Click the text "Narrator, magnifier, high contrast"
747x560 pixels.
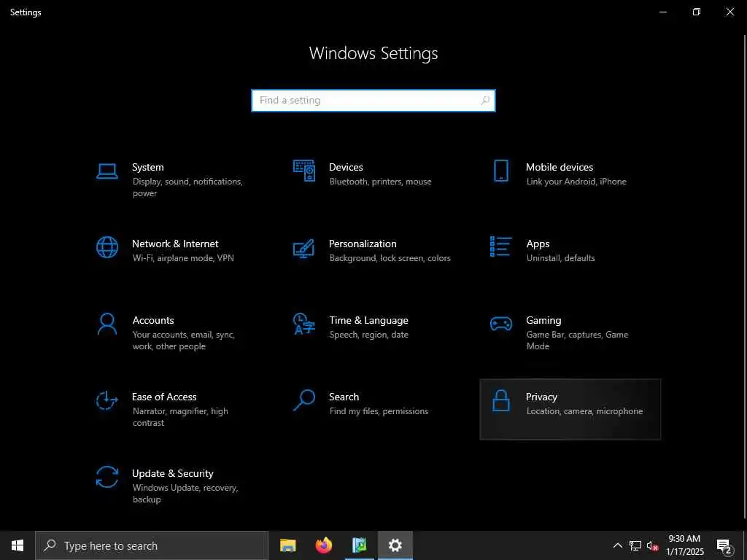(180, 417)
